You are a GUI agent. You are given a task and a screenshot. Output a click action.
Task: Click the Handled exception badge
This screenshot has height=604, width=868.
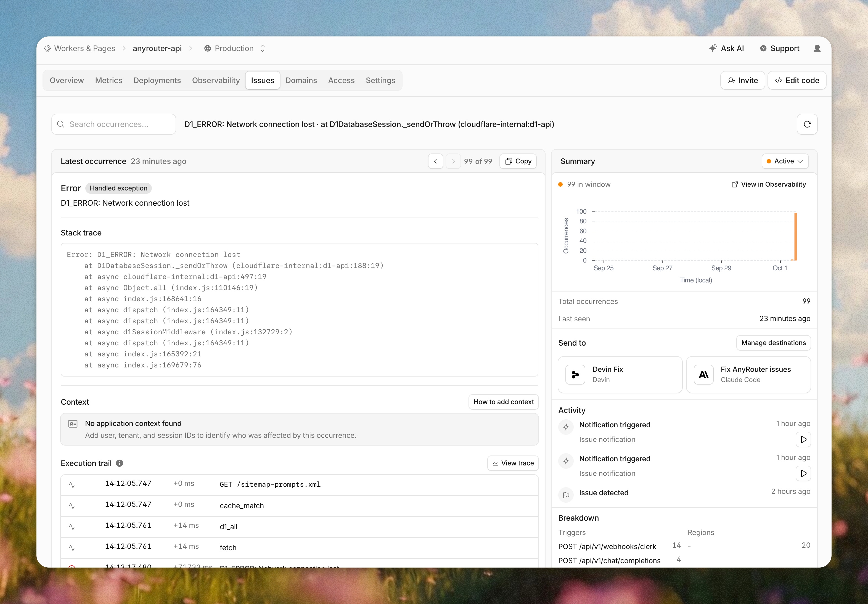pyautogui.click(x=118, y=188)
